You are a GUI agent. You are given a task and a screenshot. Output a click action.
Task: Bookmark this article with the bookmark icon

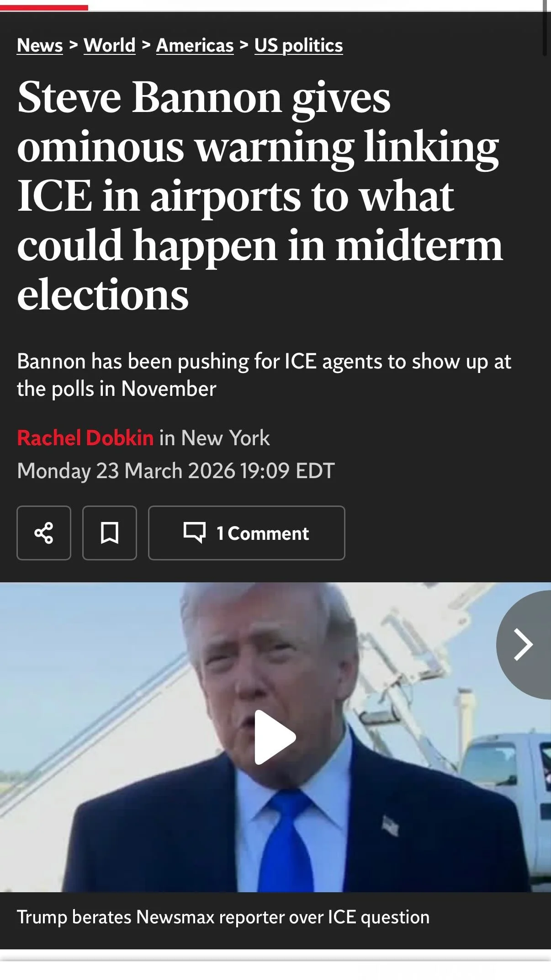pyautogui.click(x=110, y=533)
